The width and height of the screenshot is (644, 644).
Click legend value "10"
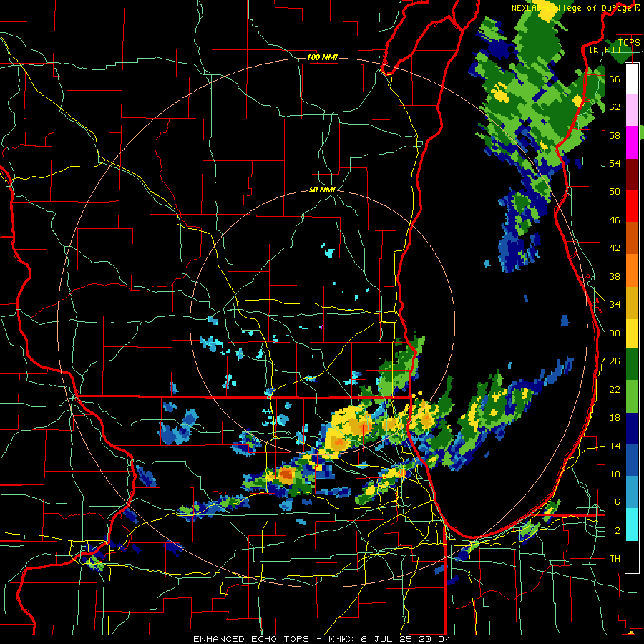click(x=615, y=474)
